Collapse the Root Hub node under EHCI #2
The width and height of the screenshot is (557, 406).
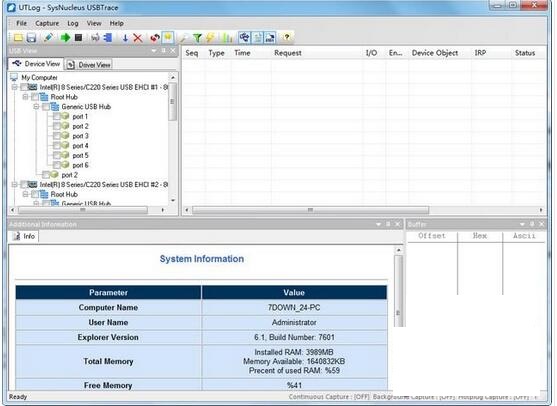pos(25,194)
